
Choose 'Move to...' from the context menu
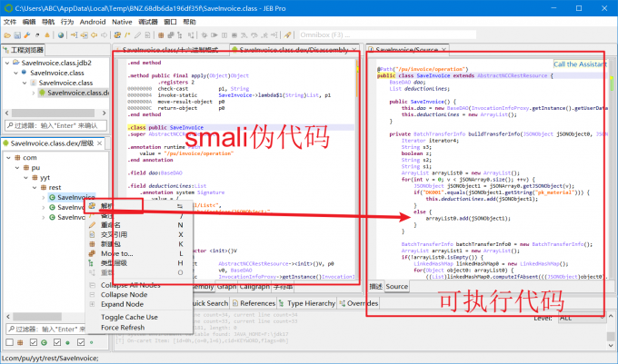pos(115,253)
